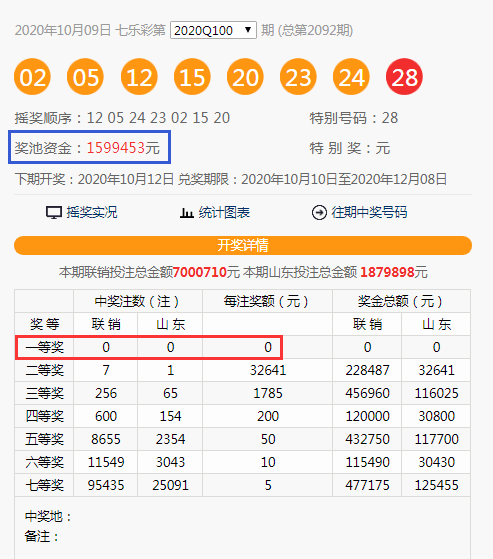Click the 每注奖额（元） column header
The width and height of the screenshot is (493, 559).
click(267, 302)
